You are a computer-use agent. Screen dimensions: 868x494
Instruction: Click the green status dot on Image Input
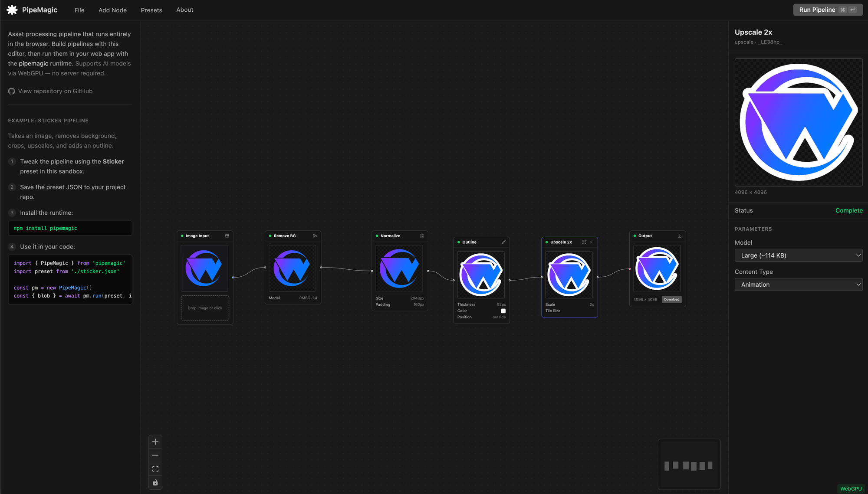pyautogui.click(x=182, y=236)
